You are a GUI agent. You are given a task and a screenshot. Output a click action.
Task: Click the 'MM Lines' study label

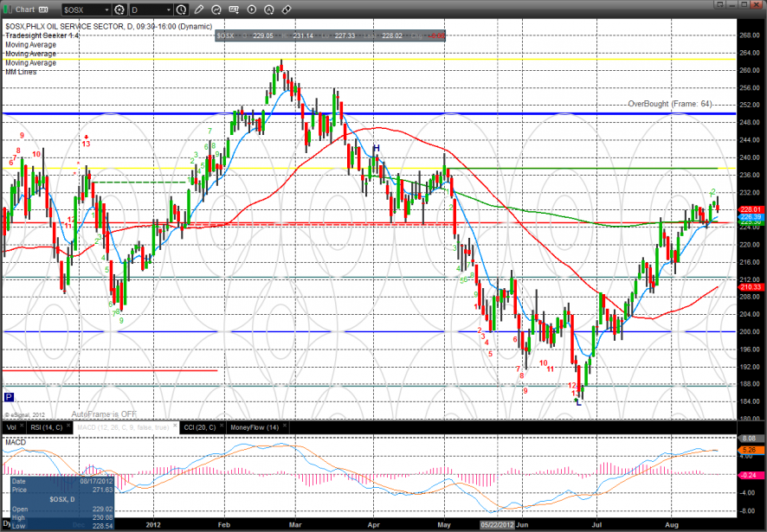[x=21, y=72]
